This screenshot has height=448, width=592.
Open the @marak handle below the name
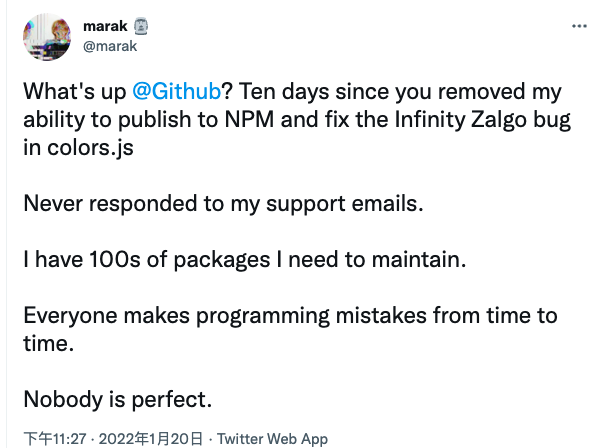pyautogui.click(x=110, y=46)
